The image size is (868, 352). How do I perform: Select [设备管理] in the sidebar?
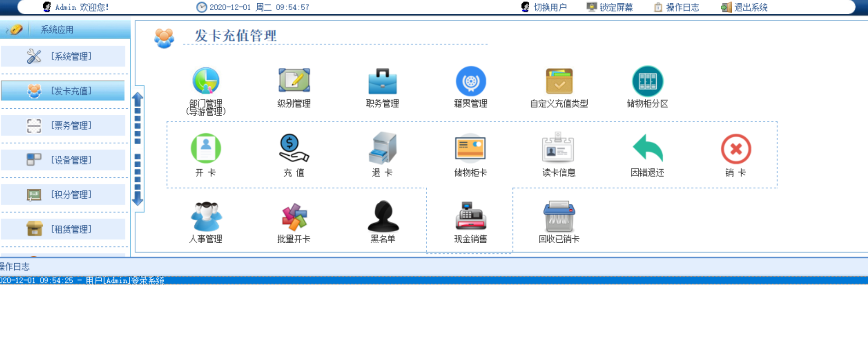pos(63,160)
